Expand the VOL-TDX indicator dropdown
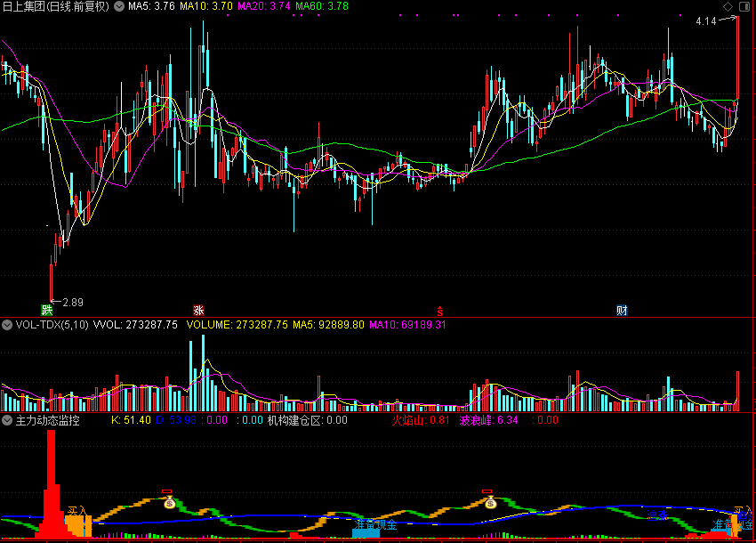Image resolution: width=756 pixels, height=543 pixels. (7, 325)
